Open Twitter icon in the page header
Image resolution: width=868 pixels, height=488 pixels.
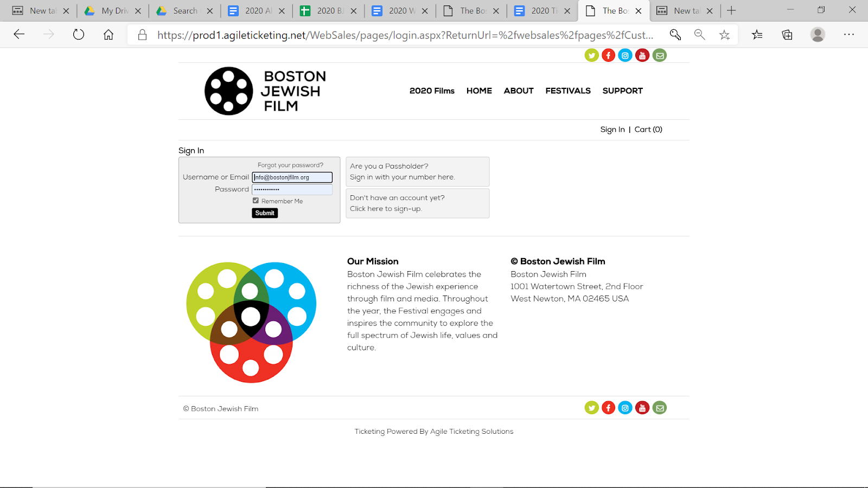click(591, 55)
